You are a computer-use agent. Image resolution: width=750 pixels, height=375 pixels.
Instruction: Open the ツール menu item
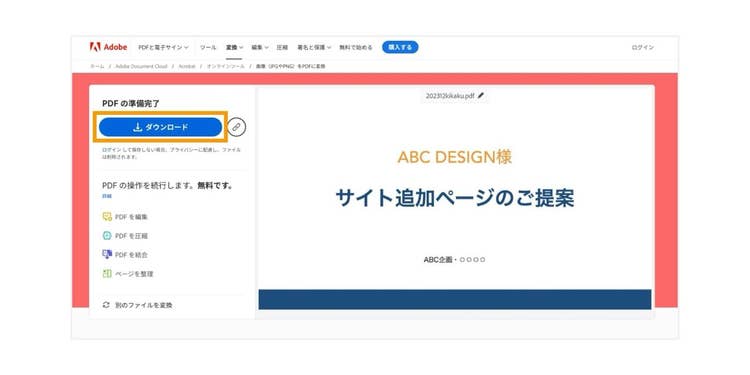pyautogui.click(x=208, y=47)
